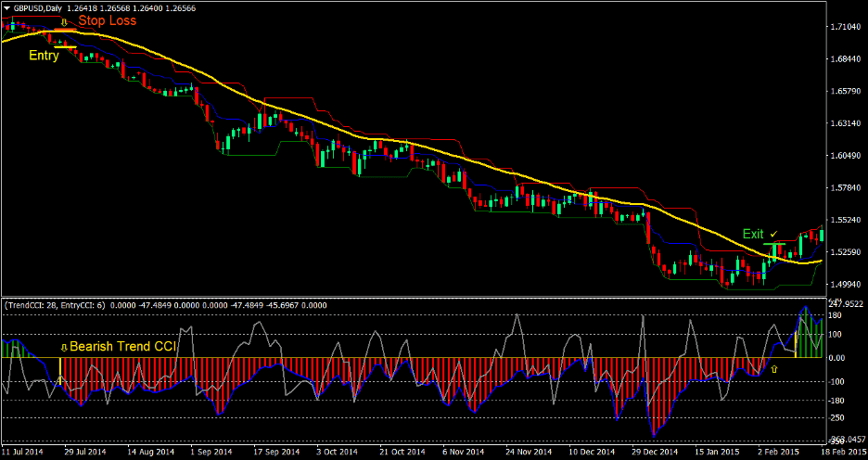Click the 247.9522 indicator scale value
Image resolution: width=868 pixels, height=460 pixels.
[x=848, y=303]
